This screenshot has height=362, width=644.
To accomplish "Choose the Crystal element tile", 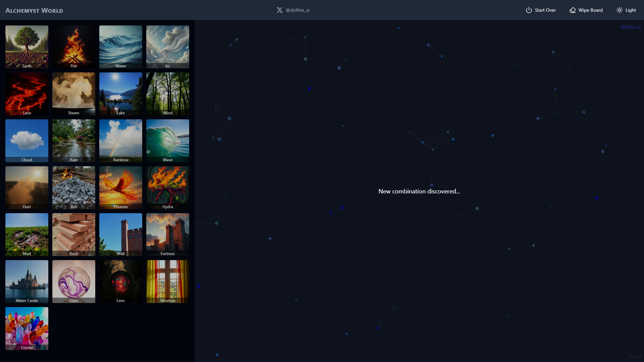I will pyautogui.click(x=27, y=328).
